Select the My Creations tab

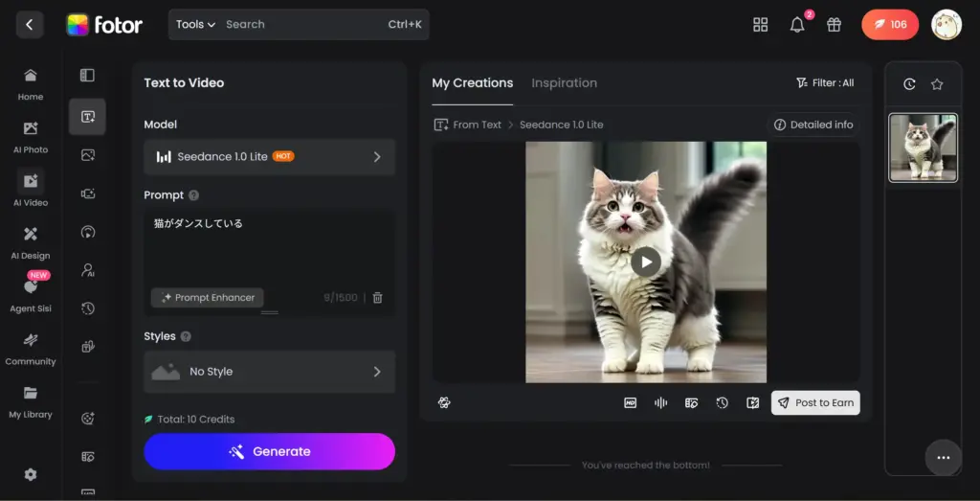pos(472,83)
